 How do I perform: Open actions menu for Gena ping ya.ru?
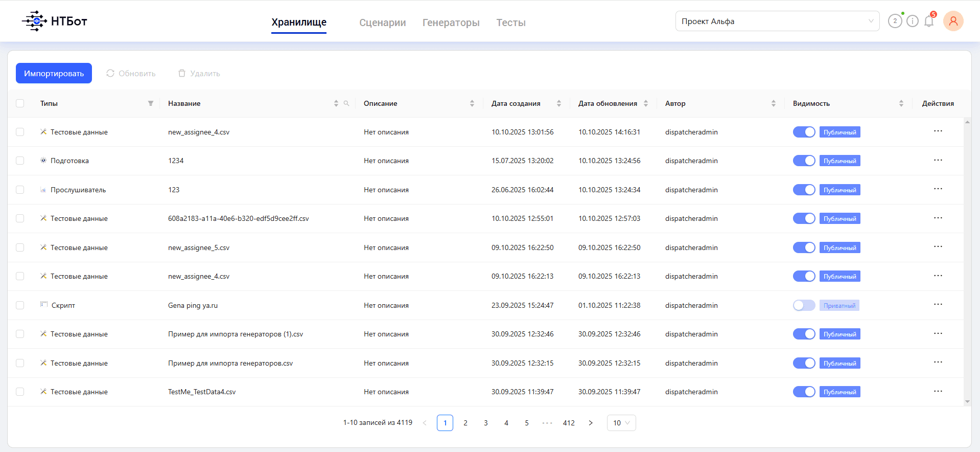coord(938,305)
